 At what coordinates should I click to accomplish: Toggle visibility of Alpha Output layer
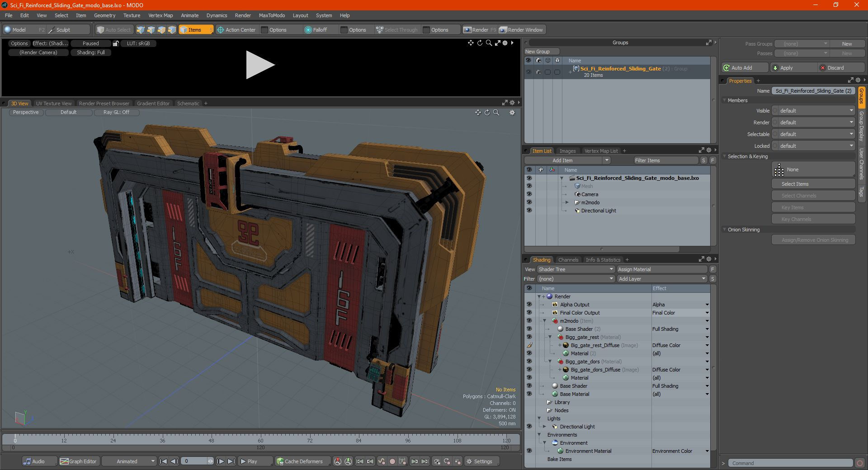click(x=529, y=305)
